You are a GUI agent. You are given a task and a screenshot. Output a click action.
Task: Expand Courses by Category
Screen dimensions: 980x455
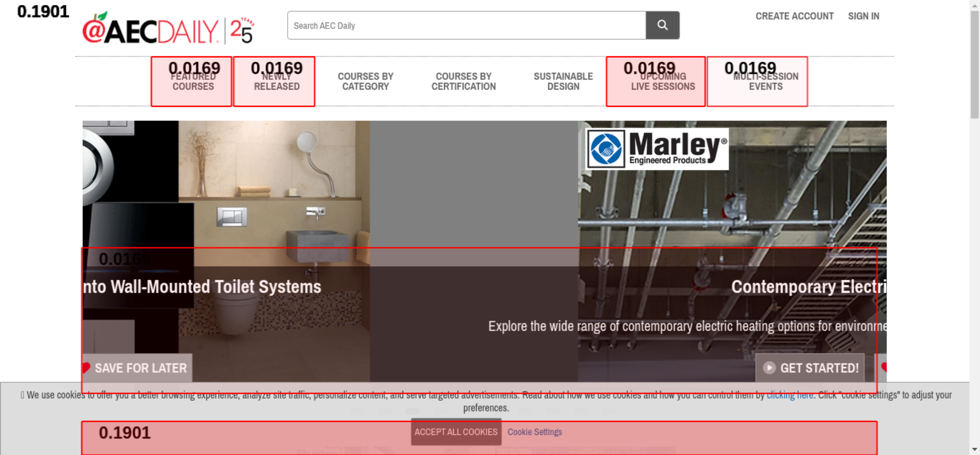click(x=366, y=81)
